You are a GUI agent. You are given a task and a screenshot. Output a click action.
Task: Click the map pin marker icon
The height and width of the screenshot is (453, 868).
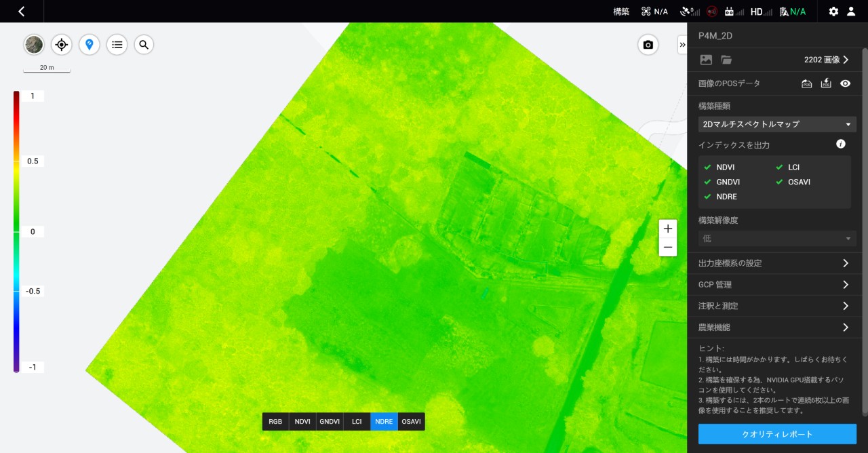point(89,45)
